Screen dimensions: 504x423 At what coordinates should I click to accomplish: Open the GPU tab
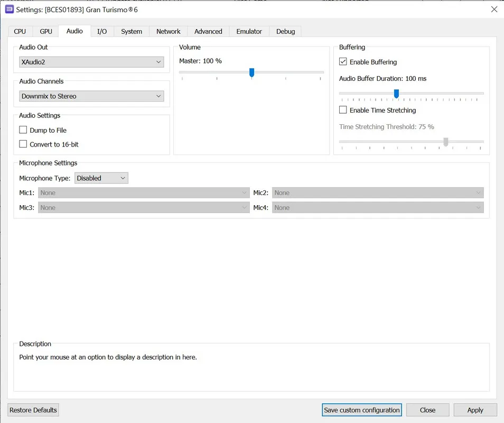coord(46,32)
